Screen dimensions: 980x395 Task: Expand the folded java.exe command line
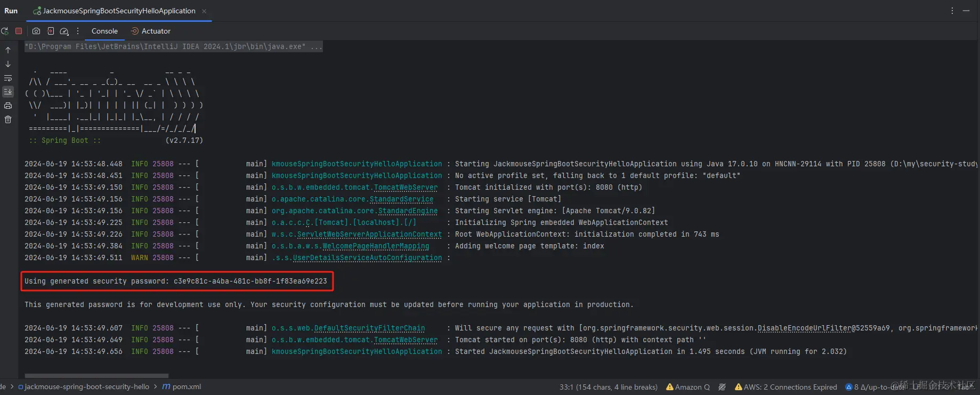(174, 47)
